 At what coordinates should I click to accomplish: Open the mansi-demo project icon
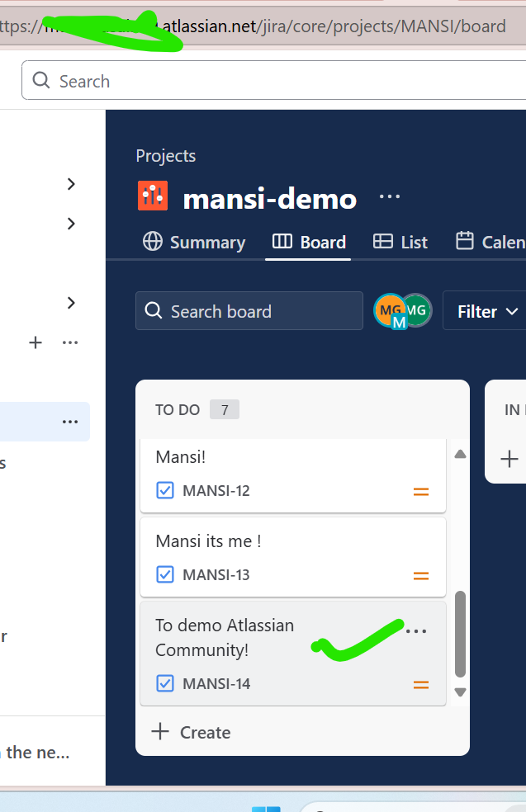tap(153, 196)
